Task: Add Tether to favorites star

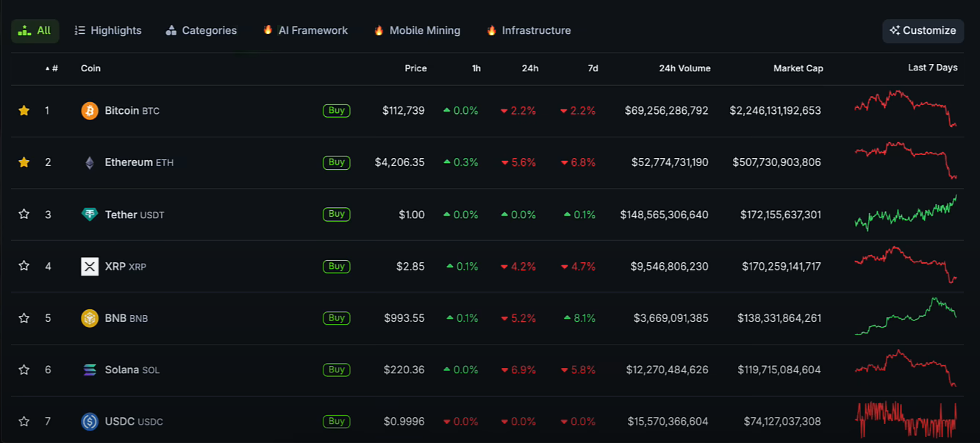Action: click(x=24, y=215)
